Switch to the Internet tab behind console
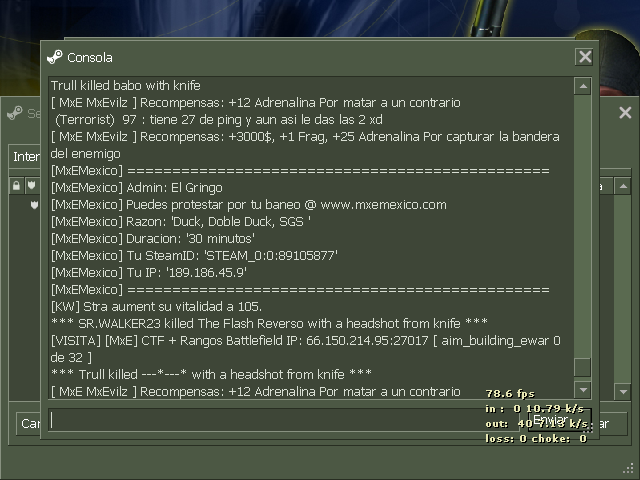Screen dimensions: 640x480 click(x=25, y=157)
